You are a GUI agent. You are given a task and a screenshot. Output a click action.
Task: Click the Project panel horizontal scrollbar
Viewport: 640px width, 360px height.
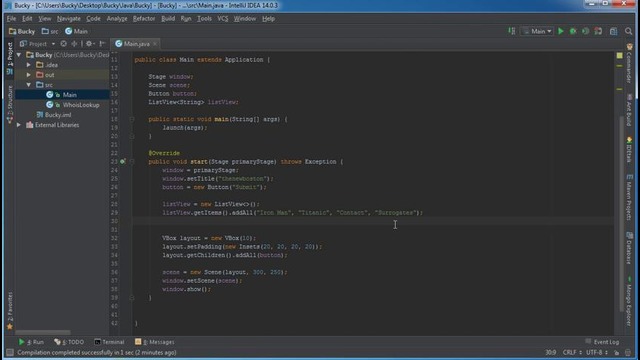coord(43,332)
